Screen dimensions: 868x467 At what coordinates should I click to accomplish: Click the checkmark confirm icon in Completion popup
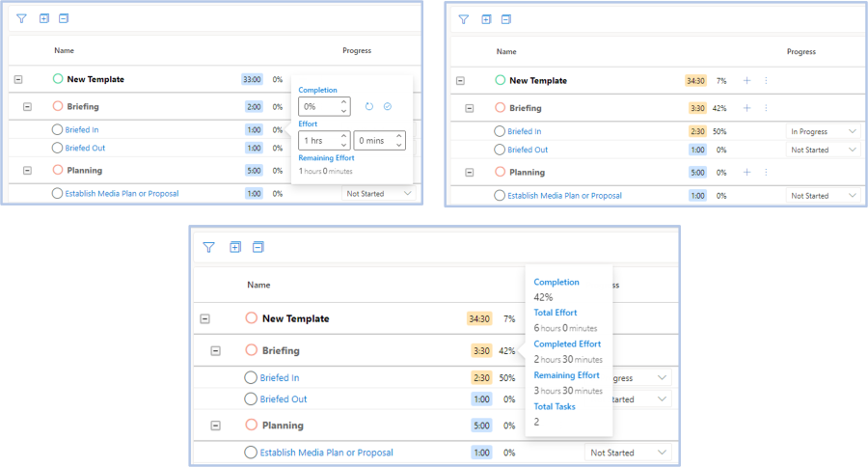coord(388,106)
